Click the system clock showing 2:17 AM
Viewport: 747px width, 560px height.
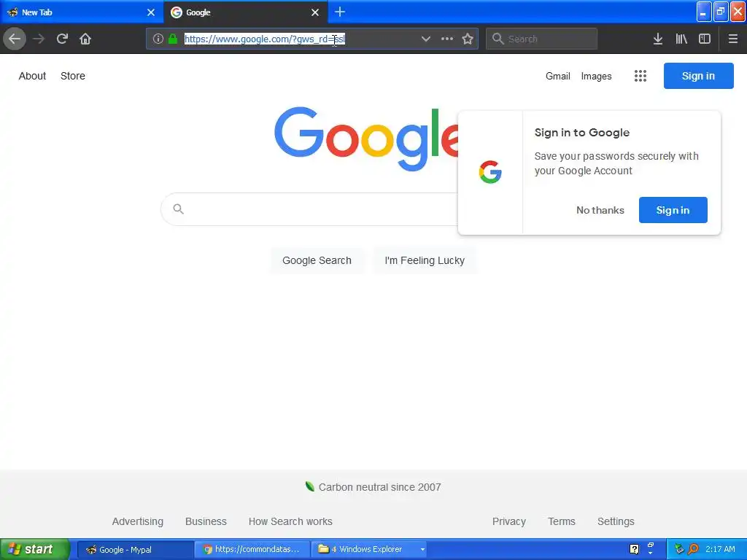pos(720,549)
